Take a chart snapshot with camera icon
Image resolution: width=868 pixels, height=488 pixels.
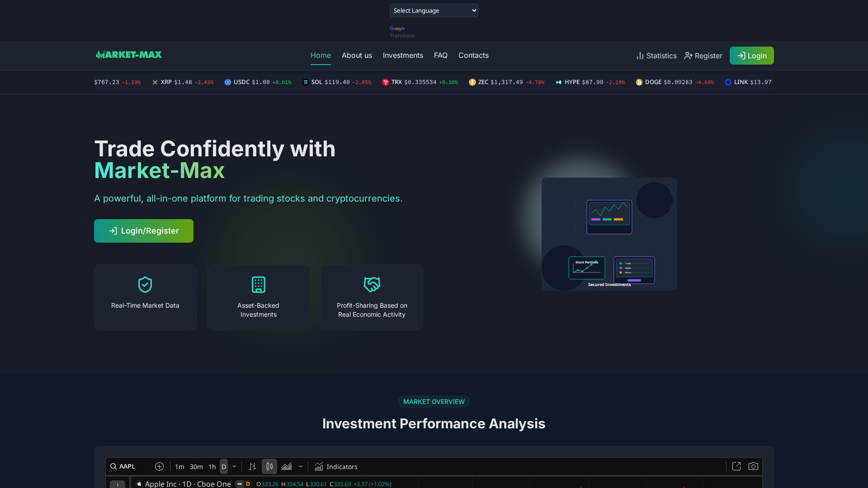[753, 466]
